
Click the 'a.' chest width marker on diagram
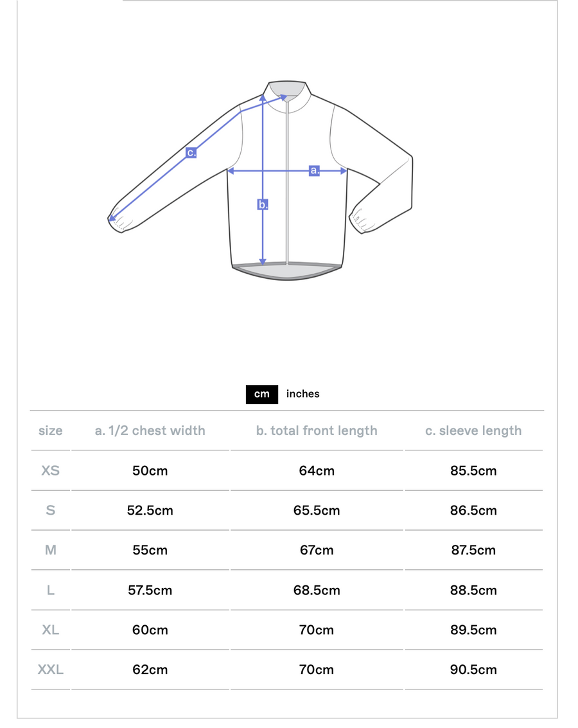point(314,170)
